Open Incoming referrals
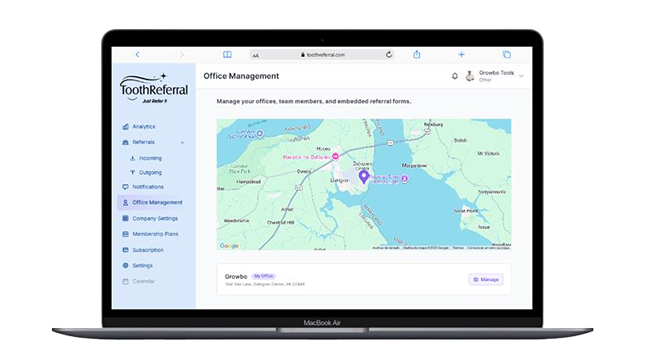Image resolution: width=649 pixels, height=363 pixels. [150, 158]
